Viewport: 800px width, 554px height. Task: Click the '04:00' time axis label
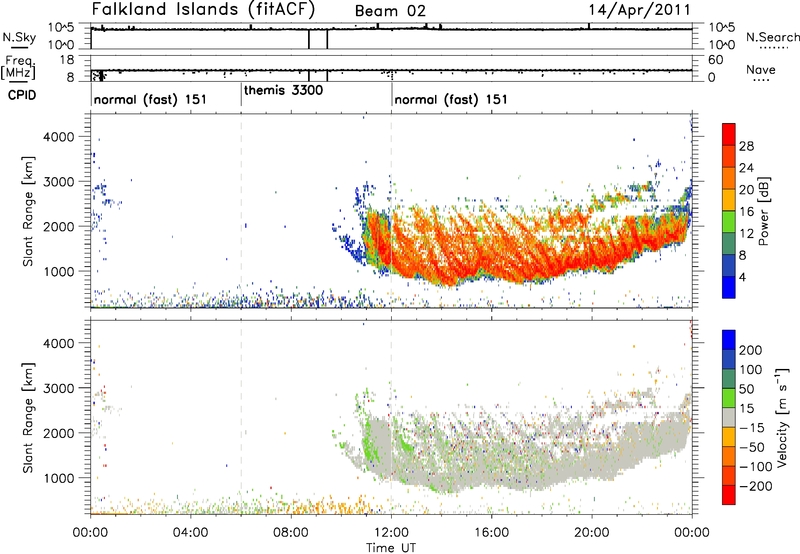tap(191, 533)
